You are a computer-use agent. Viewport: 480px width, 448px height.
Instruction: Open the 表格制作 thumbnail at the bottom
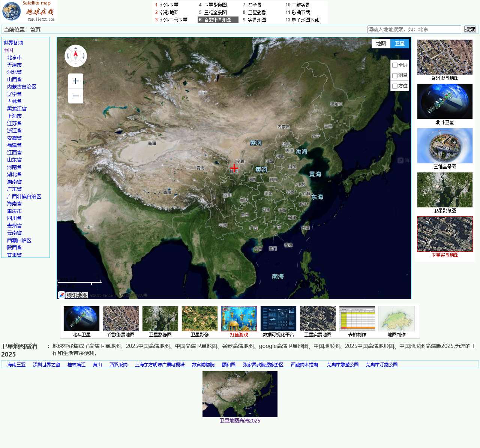pos(357,318)
